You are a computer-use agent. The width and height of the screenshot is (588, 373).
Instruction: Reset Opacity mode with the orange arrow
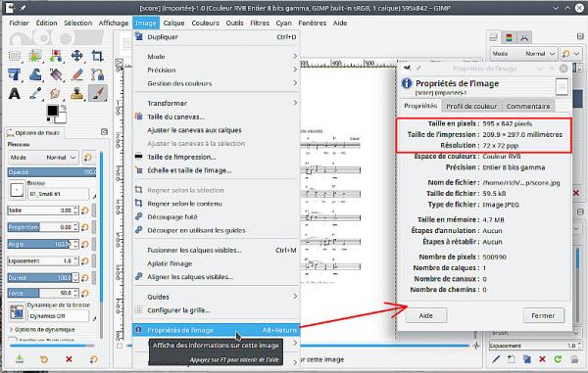[88, 158]
